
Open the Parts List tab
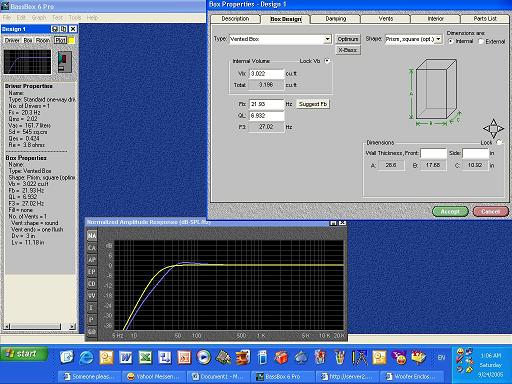pos(485,19)
